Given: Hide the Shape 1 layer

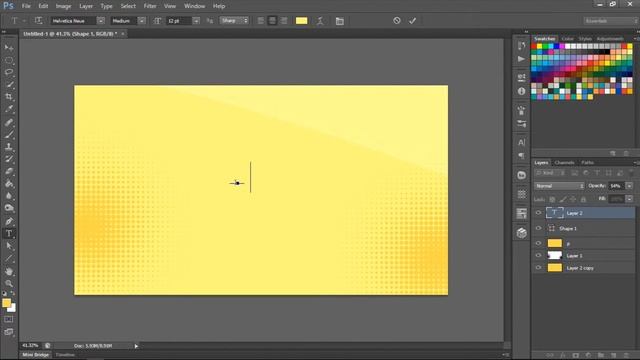Looking at the screenshot, I should pyautogui.click(x=538, y=228).
